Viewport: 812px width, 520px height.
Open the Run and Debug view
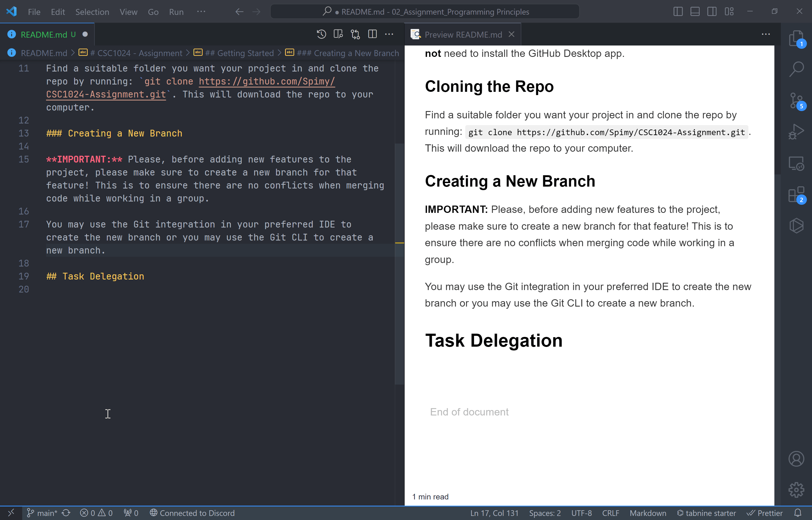point(797,132)
